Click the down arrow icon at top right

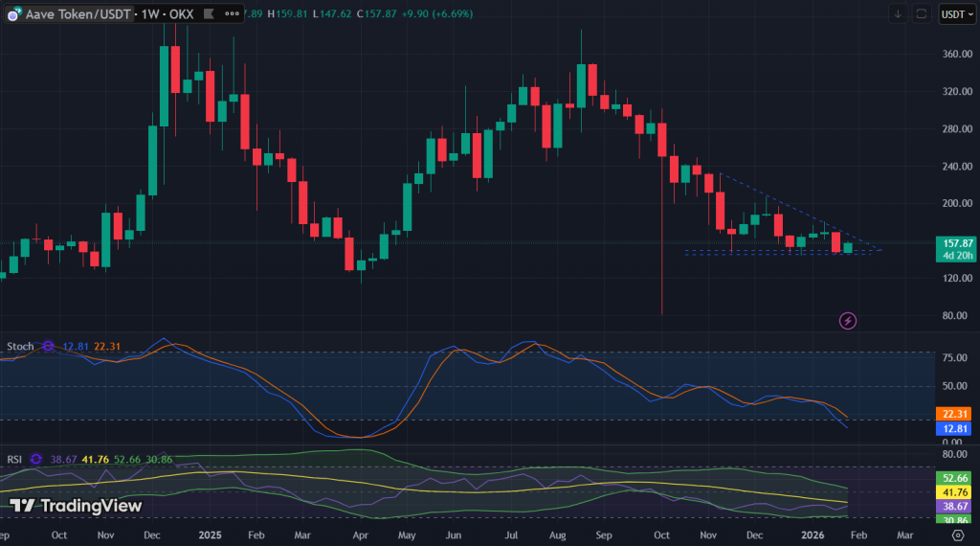(898, 13)
